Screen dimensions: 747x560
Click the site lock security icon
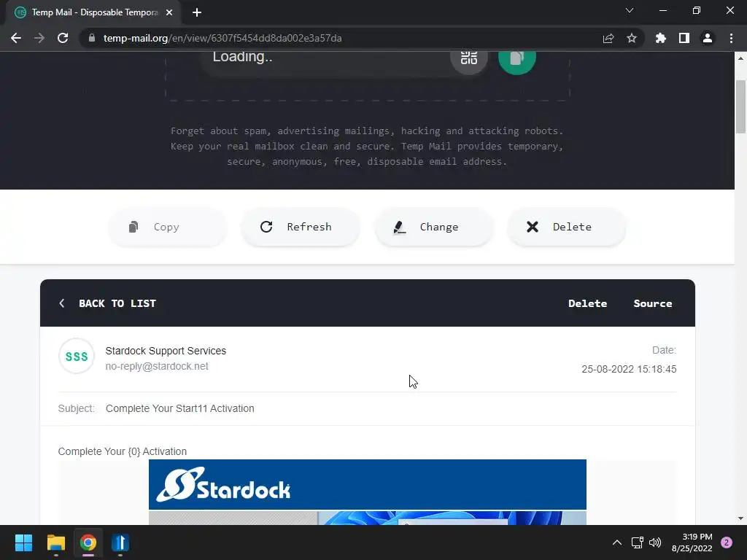coord(92,38)
